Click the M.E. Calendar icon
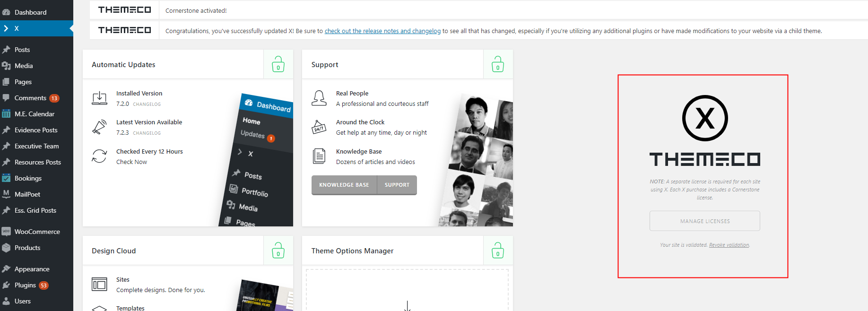868x311 pixels. [x=6, y=114]
